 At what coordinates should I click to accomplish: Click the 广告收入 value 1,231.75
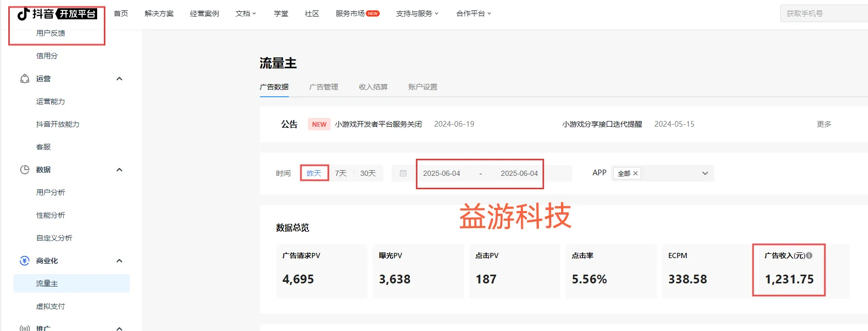[x=789, y=279]
